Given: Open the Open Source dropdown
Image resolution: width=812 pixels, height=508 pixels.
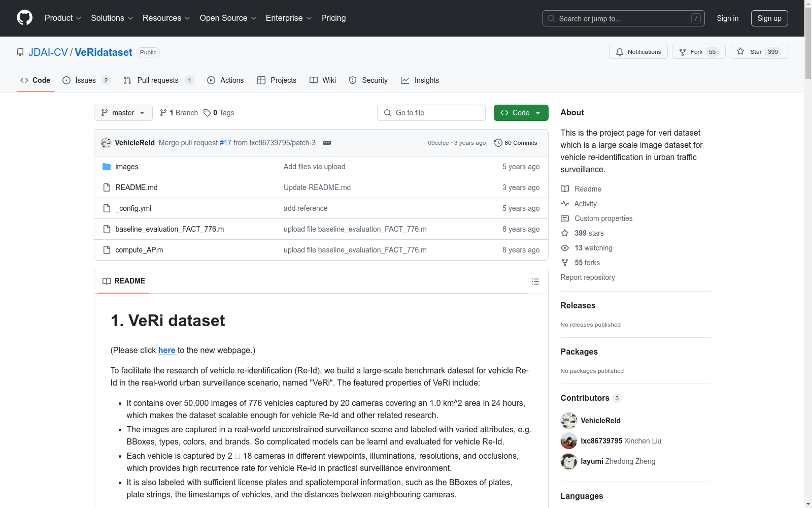Looking at the screenshot, I should click(228, 18).
